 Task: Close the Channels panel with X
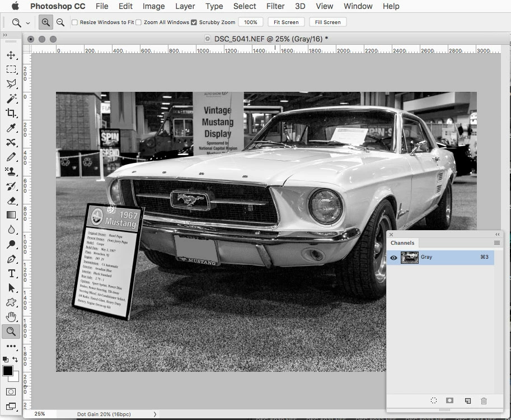tap(391, 235)
